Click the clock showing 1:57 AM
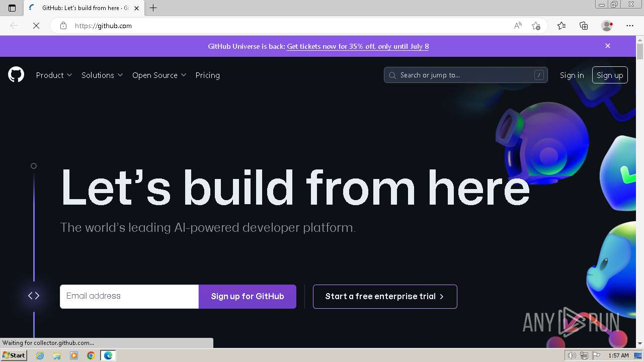The height and width of the screenshot is (362, 644). tap(618, 355)
